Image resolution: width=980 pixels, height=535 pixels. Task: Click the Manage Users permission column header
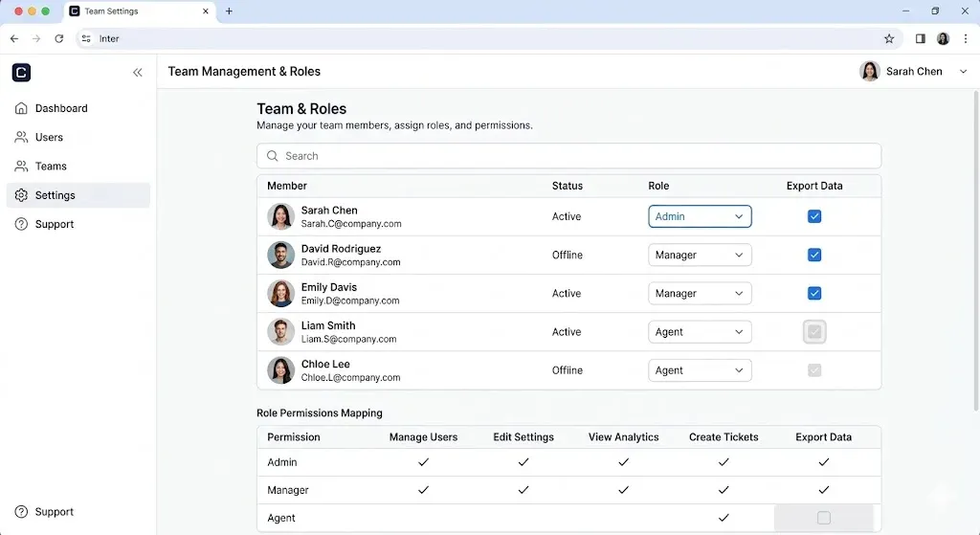tap(423, 436)
